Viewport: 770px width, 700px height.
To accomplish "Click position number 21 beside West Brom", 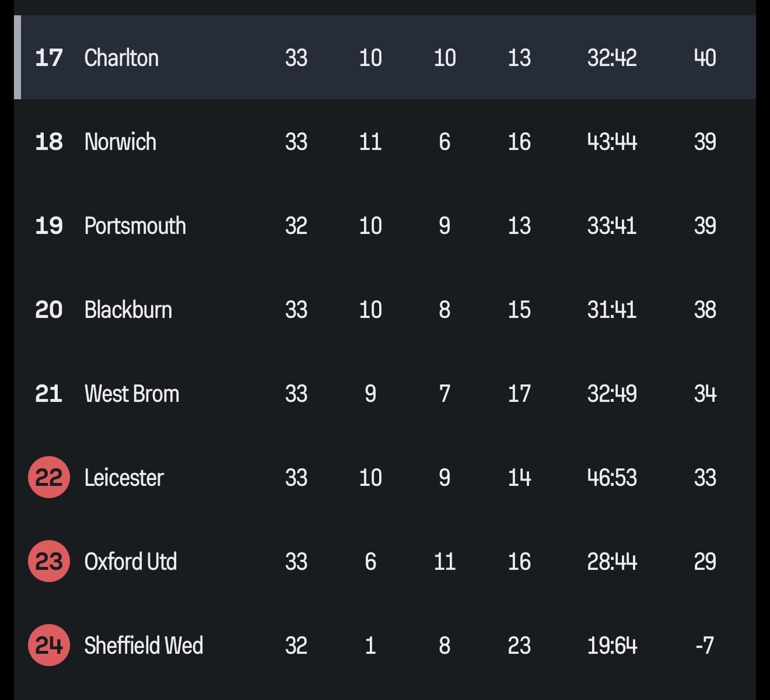I will 49,394.
